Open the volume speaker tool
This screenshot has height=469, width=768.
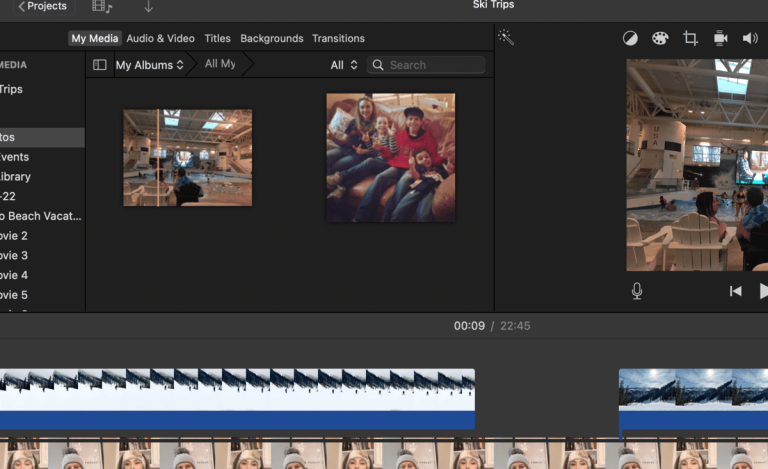point(750,38)
